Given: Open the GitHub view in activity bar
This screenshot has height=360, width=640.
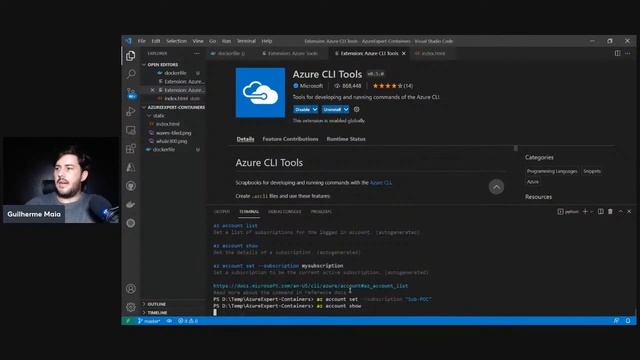Looking at the screenshot, I should [131, 186].
